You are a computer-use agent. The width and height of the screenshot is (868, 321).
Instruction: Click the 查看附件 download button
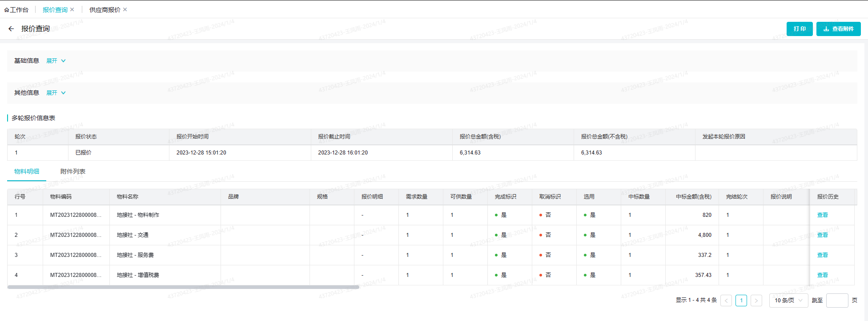click(838, 29)
